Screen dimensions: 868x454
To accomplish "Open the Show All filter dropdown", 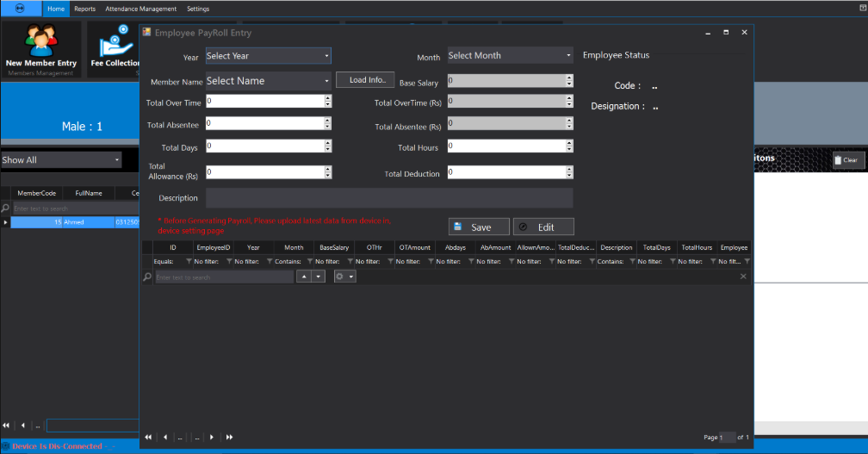I will [117, 160].
